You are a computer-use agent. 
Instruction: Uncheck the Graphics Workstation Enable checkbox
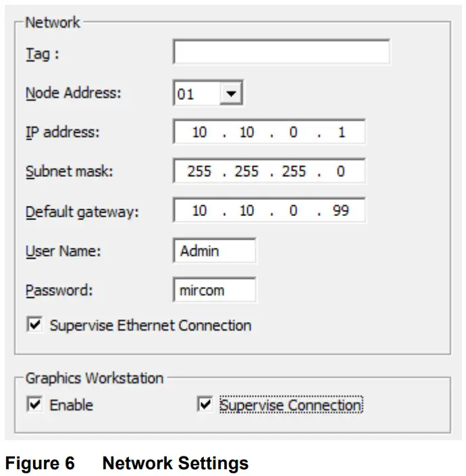click(34, 405)
